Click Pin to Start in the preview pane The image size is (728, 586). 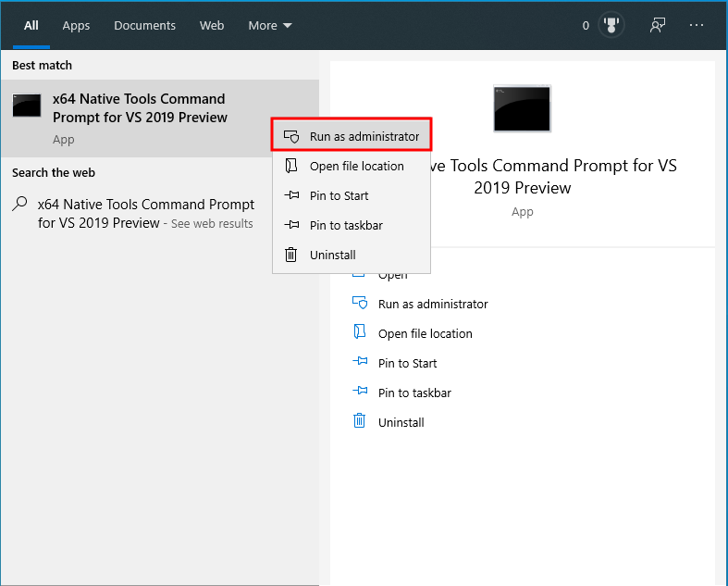[407, 364]
